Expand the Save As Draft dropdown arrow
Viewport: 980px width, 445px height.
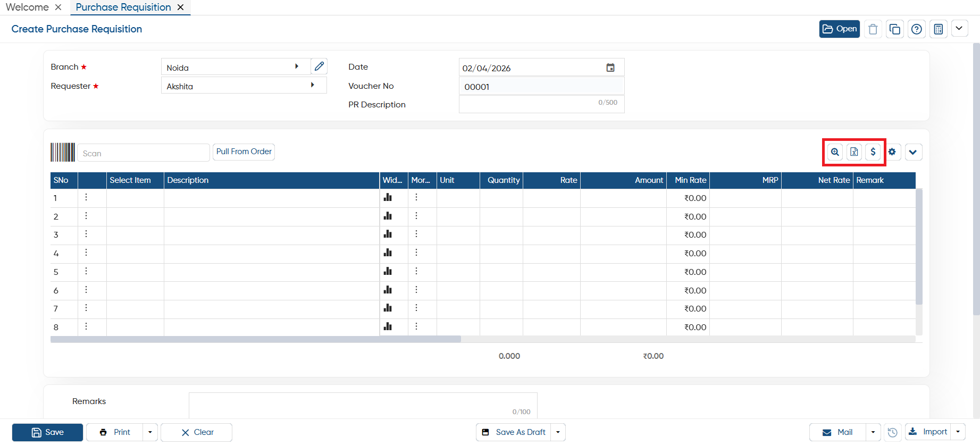point(558,432)
